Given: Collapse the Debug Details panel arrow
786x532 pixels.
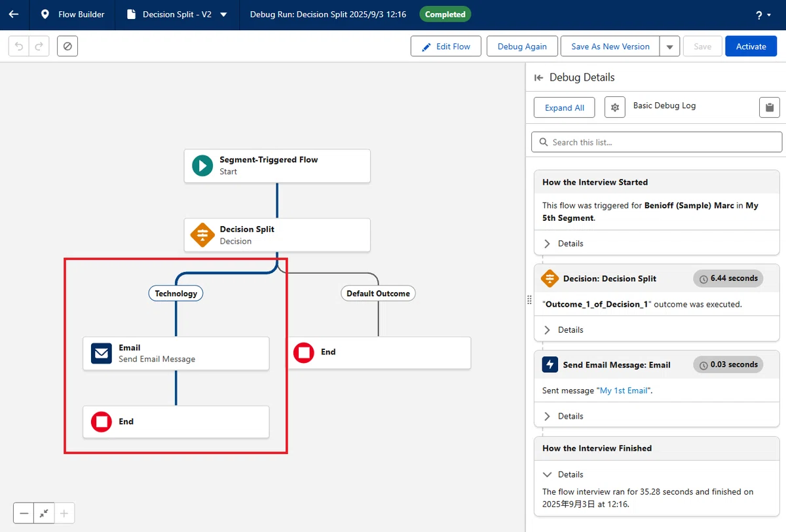Looking at the screenshot, I should (x=539, y=77).
